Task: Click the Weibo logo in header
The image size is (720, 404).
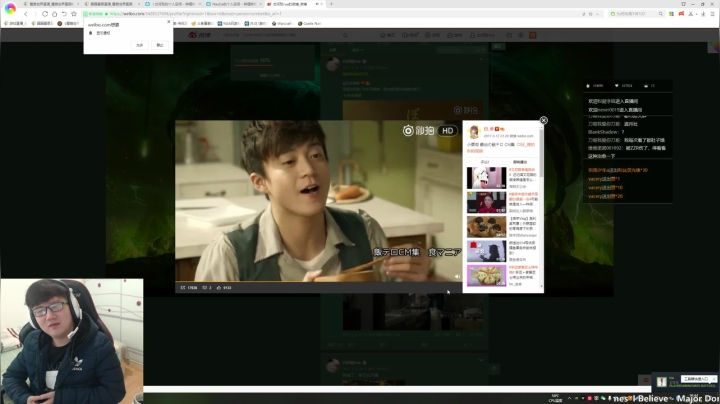Action: coord(199,35)
